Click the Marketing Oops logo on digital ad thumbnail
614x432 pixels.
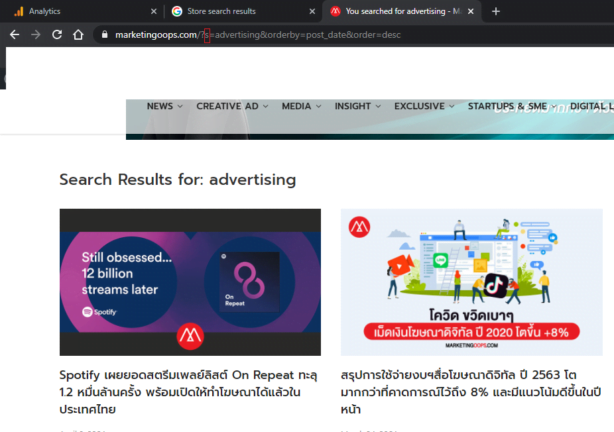point(359,227)
